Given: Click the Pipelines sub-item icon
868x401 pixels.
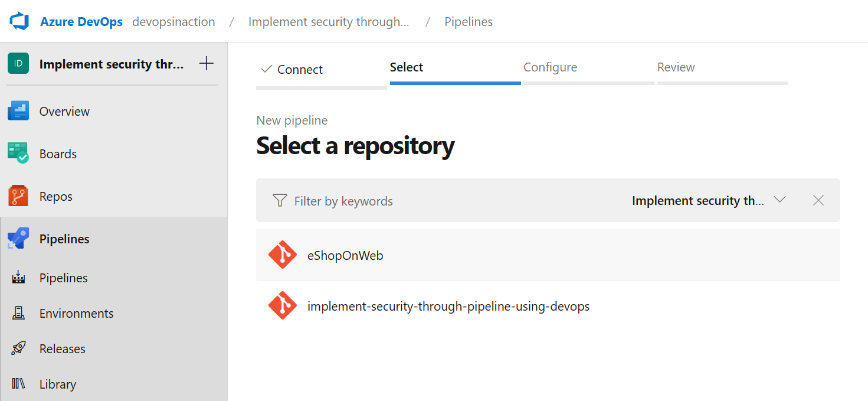Looking at the screenshot, I should (18, 278).
